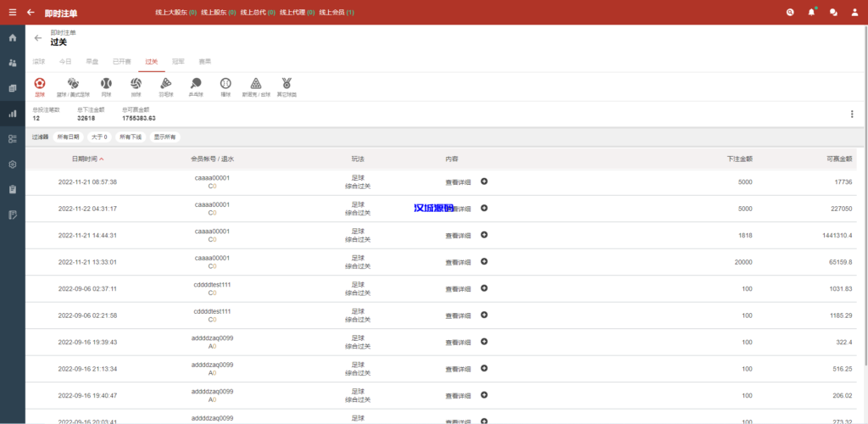The height and width of the screenshot is (424, 868).
Task: Open the notifications bell icon
Action: 811,13
